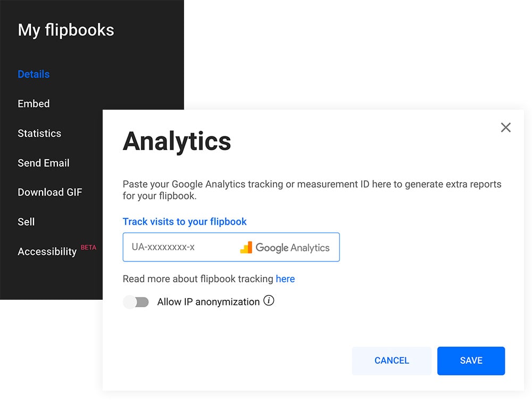
Task: Open the flipbook tracking 'here' link
Action: coord(285,278)
